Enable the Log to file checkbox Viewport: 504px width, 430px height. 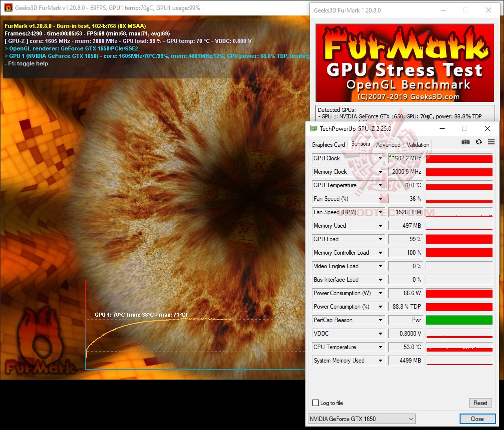316,403
